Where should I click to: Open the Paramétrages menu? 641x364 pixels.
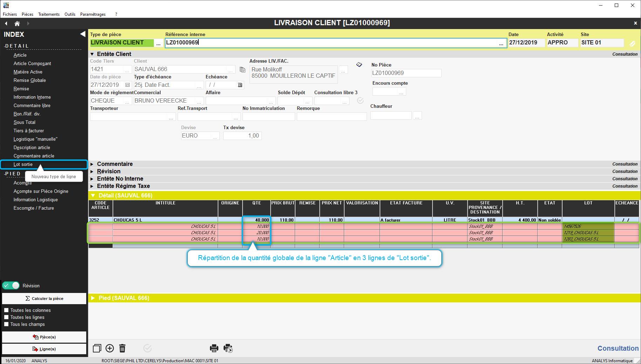[x=93, y=14]
